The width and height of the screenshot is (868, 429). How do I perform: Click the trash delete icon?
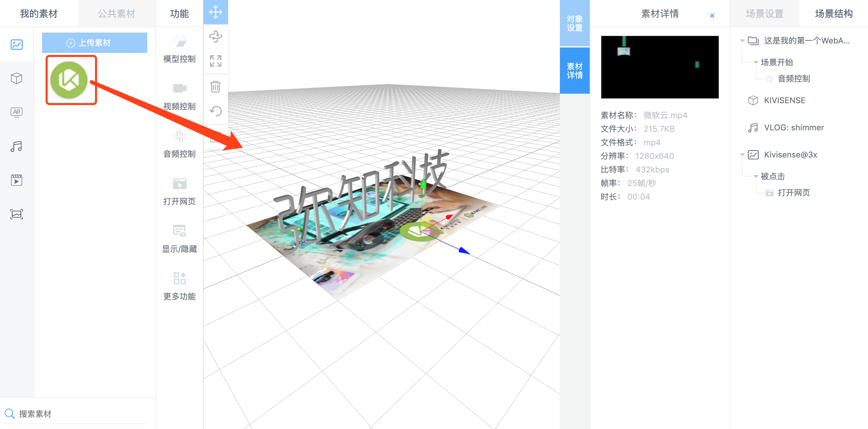pos(215,87)
